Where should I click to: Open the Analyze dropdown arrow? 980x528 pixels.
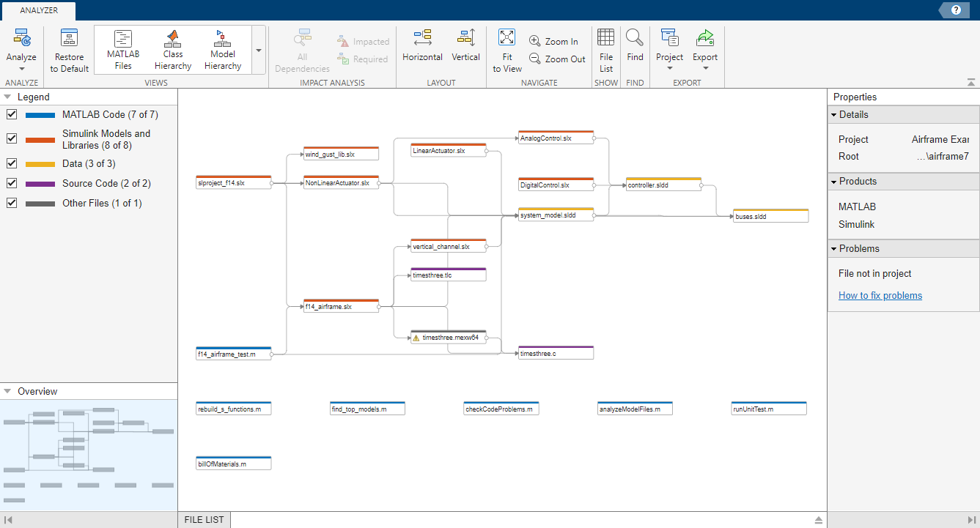(21, 69)
